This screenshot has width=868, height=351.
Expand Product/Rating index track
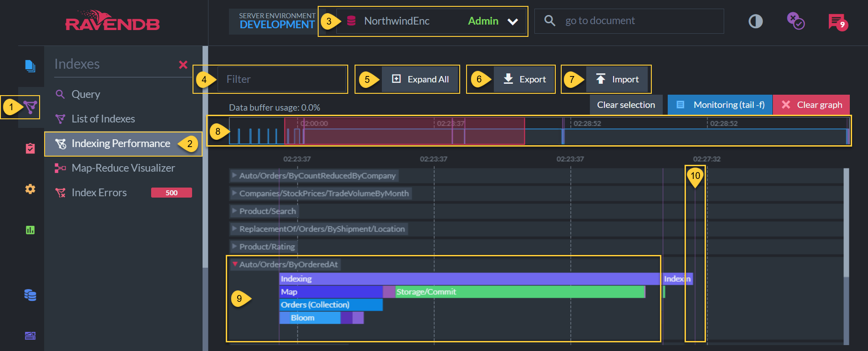click(264, 247)
